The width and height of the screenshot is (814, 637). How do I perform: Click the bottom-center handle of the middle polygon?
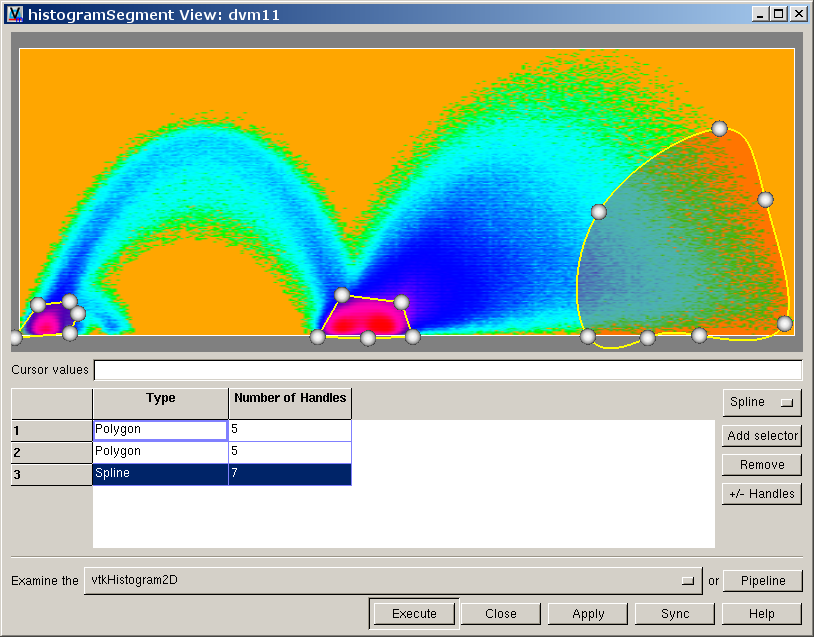[368, 338]
